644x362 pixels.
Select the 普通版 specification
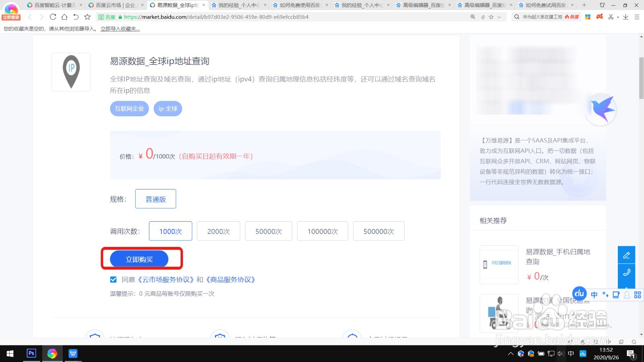click(155, 199)
